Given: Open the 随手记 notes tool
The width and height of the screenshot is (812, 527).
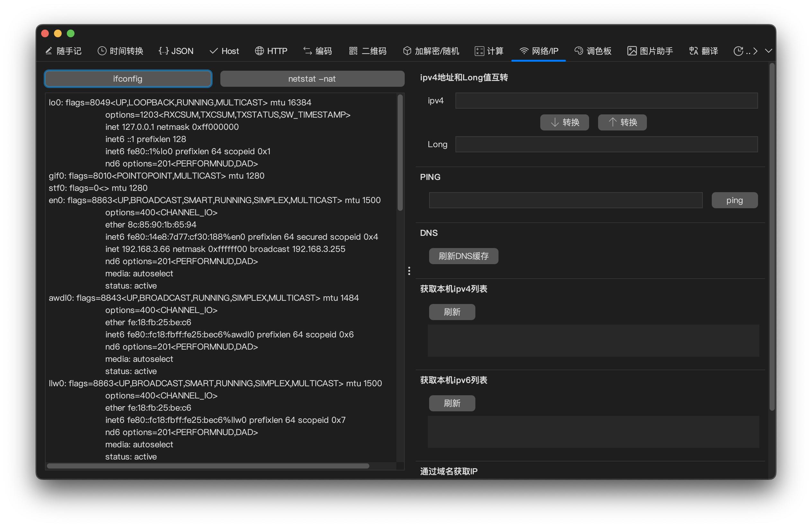Looking at the screenshot, I should pyautogui.click(x=64, y=50).
